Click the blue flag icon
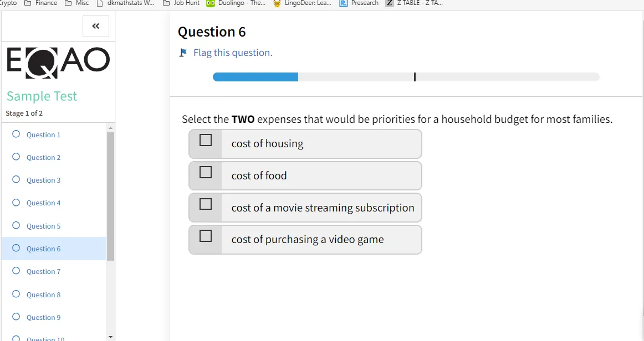Screen dimensions: 644x341 [183, 53]
